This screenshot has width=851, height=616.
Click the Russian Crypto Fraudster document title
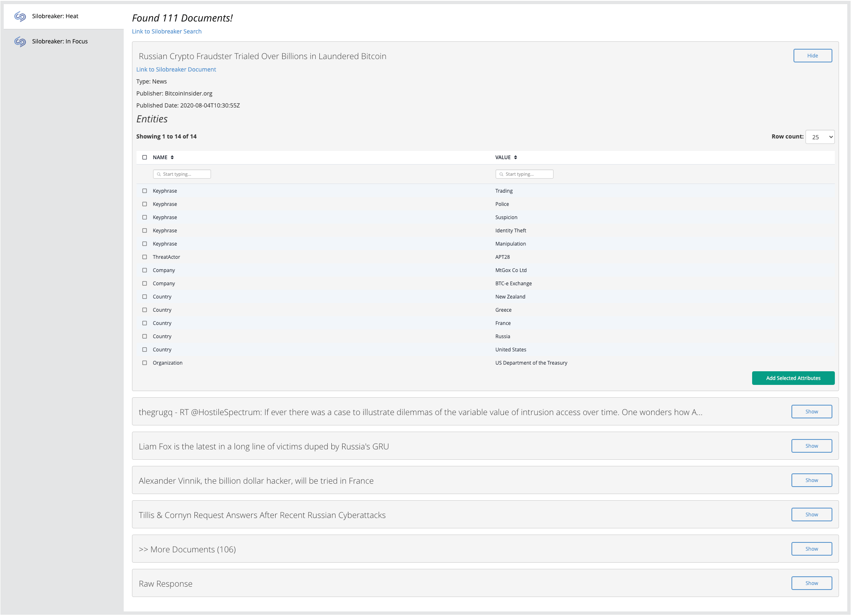(262, 56)
